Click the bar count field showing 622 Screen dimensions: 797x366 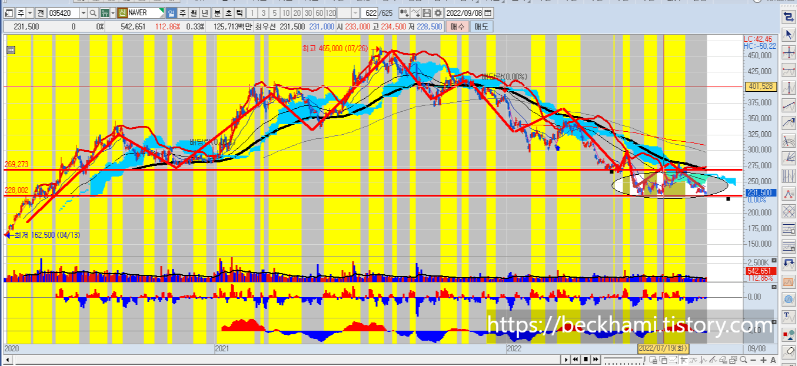click(369, 13)
